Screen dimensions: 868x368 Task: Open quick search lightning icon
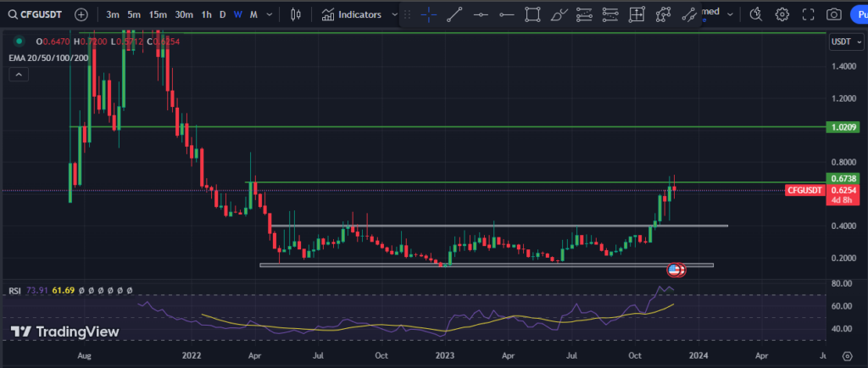[755, 15]
